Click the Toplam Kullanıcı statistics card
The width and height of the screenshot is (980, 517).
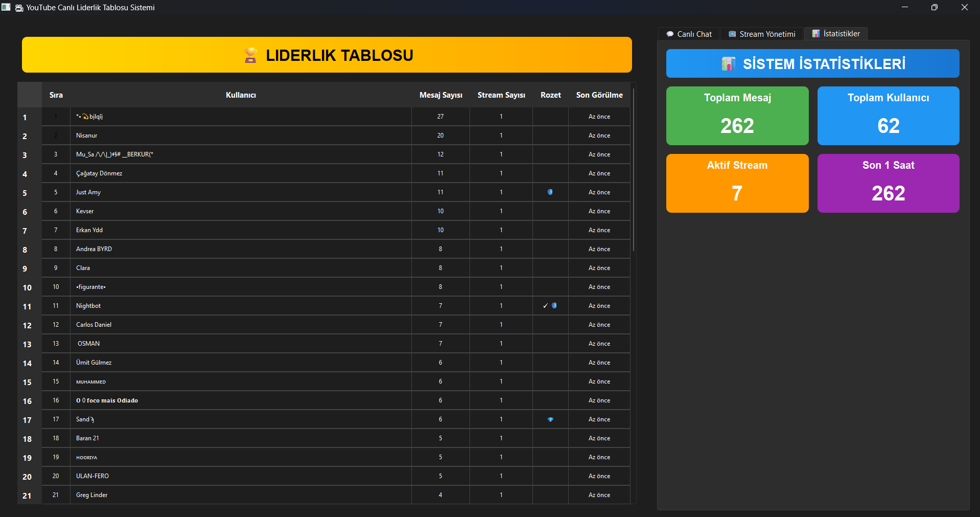(x=889, y=116)
